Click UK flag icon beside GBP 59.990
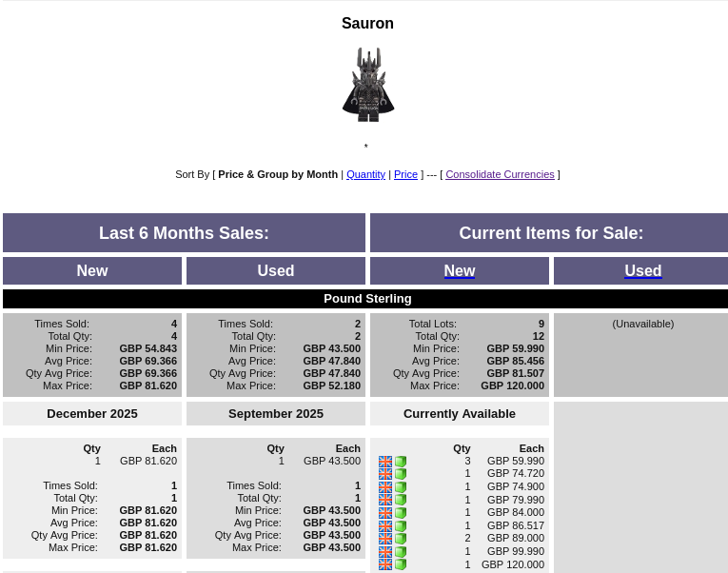 point(384,461)
